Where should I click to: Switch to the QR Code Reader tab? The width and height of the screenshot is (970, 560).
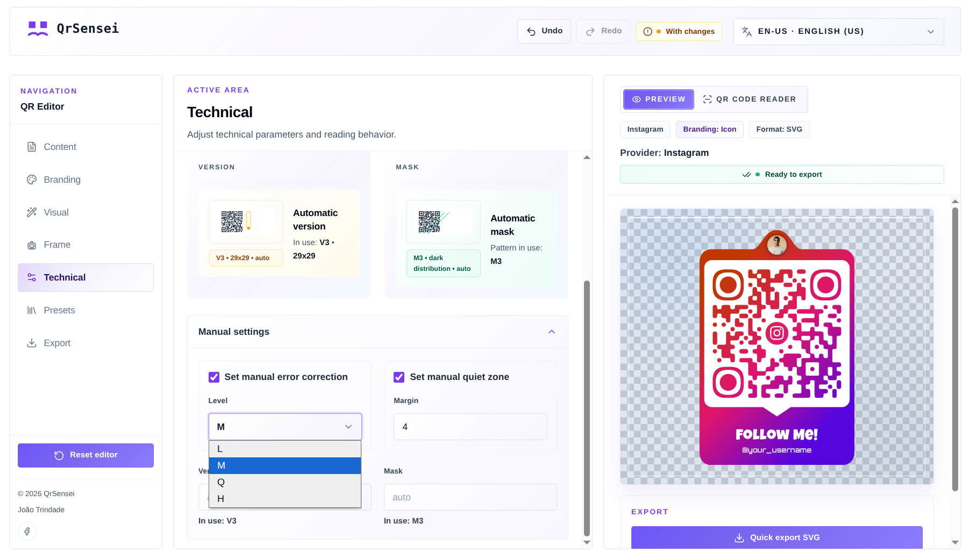click(x=750, y=99)
